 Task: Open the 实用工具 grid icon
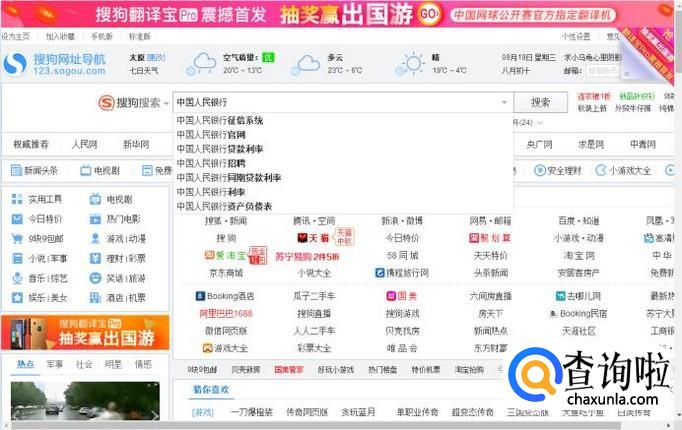pyautogui.click(x=17, y=199)
